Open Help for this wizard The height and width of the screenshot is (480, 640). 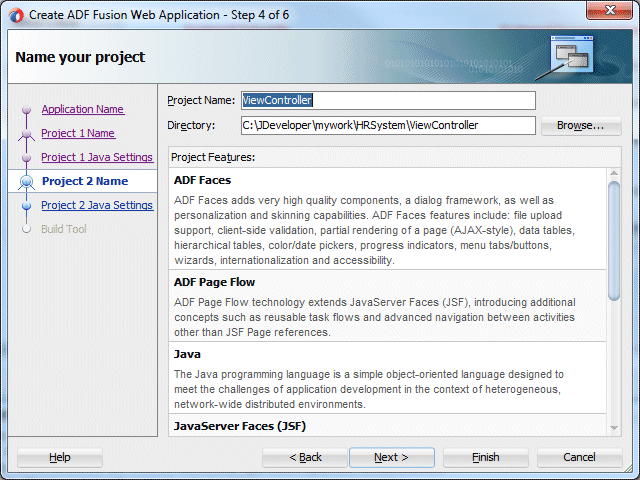pyautogui.click(x=60, y=458)
